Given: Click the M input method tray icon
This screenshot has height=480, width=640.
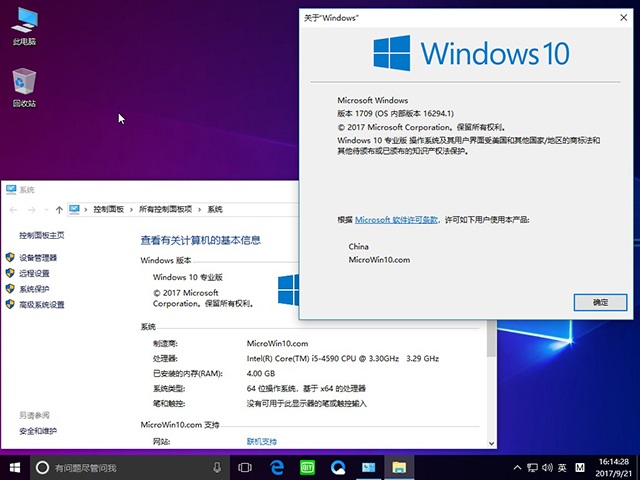Looking at the screenshot, I should click(x=580, y=467).
